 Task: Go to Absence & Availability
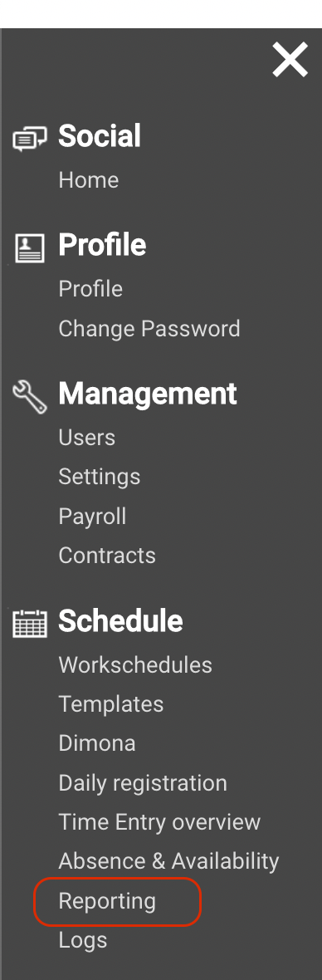pos(168,862)
